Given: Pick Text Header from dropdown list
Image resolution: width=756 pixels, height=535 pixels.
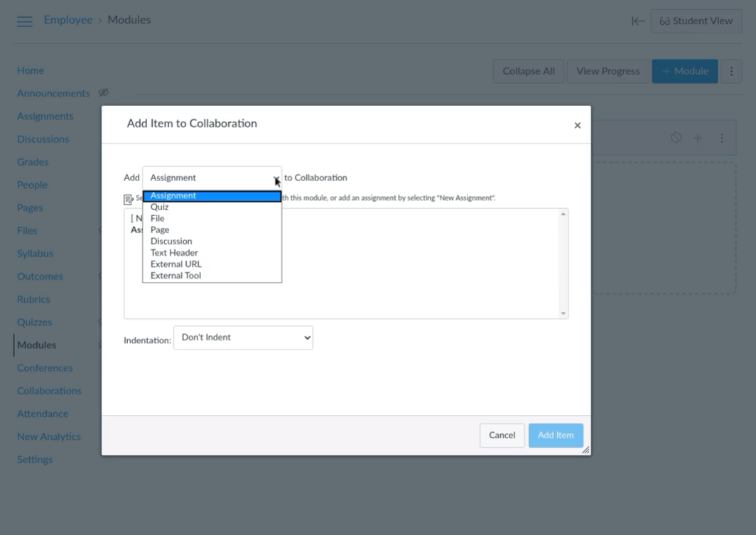Looking at the screenshot, I should 174,252.
